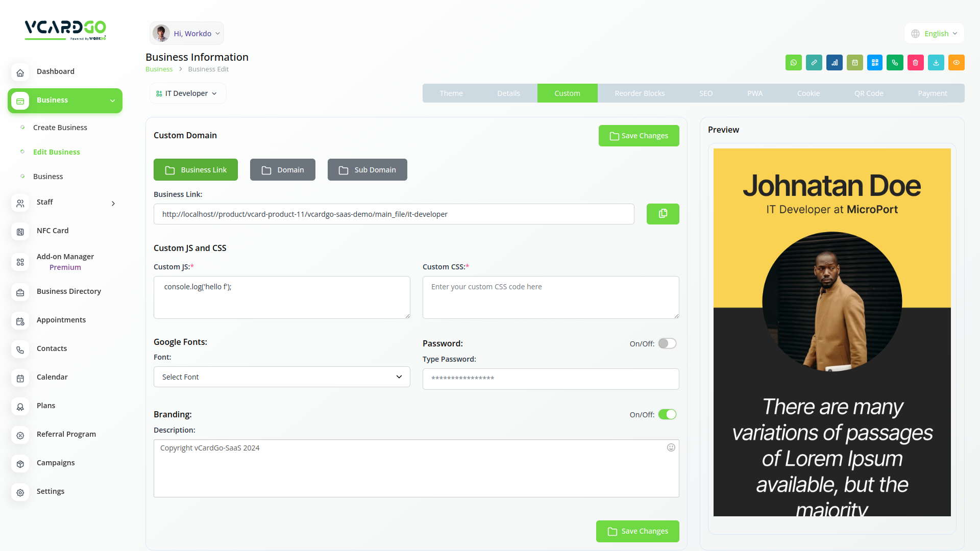
Task: Click the pink trash delete icon
Action: tap(915, 63)
